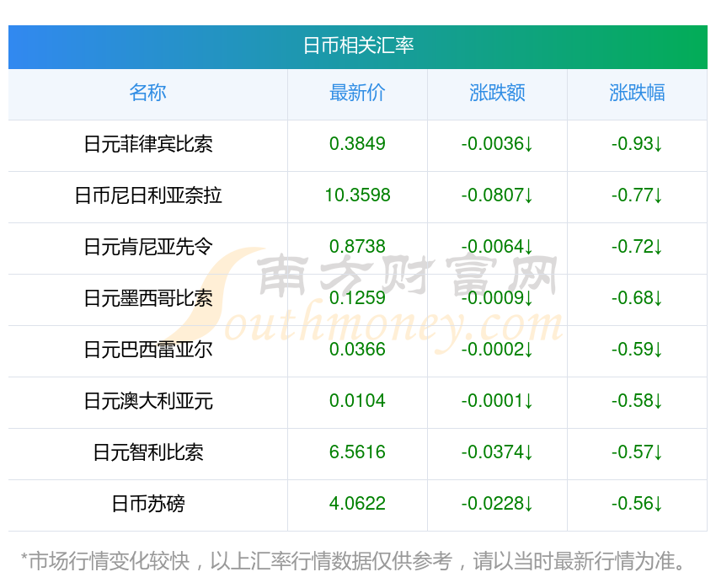Click the market disclaimer footnote text
The width and height of the screenshot is (716, 588).
(352, 561)
